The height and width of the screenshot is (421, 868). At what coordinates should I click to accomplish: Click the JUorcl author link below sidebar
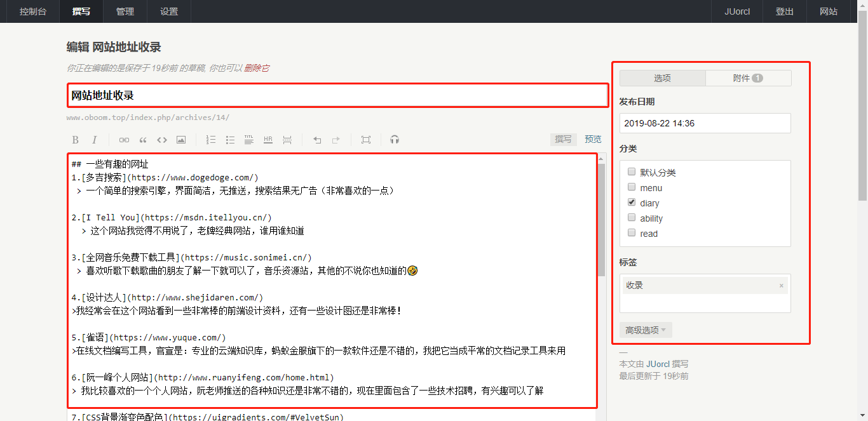pos(658,364)
